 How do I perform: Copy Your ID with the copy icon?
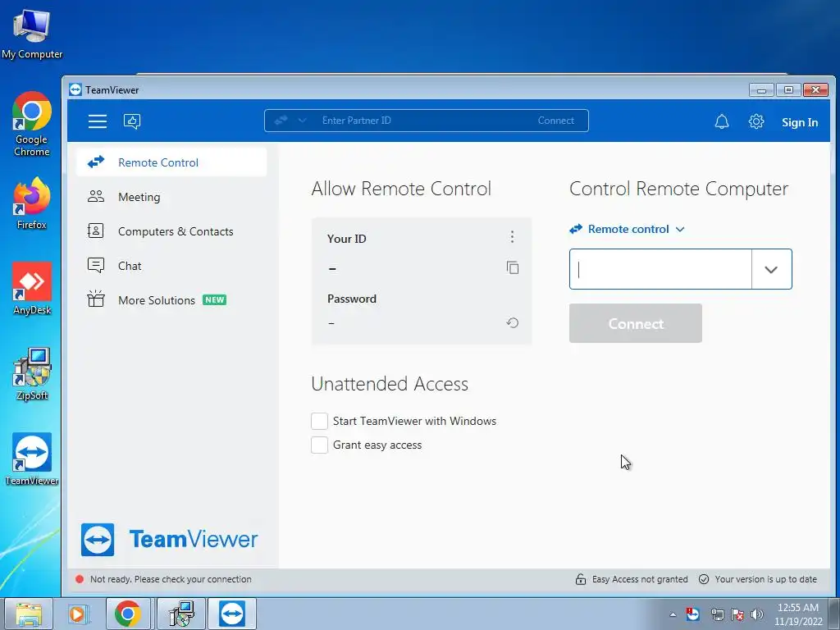click(513, 267)
